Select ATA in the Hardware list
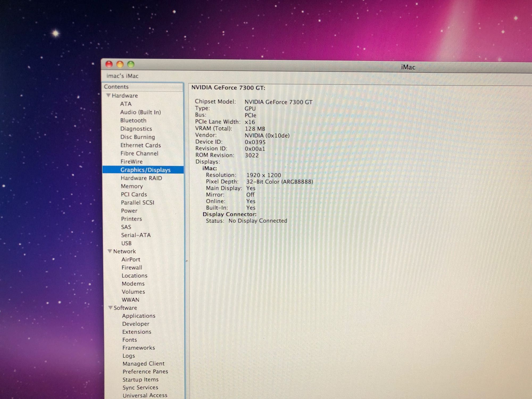 [x=126, y=104]
